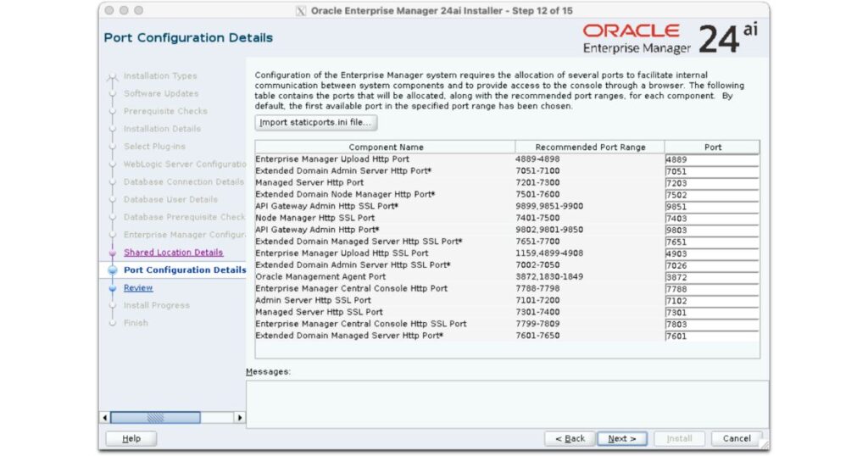Click recommended range 7788-7798
This screenshot has width=868, height=456.
coord(537,288)
